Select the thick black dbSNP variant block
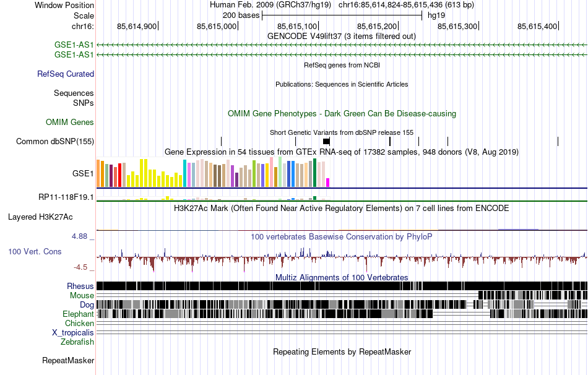The image size is (588, 375). pyautogui.click(x=326, y=141)
